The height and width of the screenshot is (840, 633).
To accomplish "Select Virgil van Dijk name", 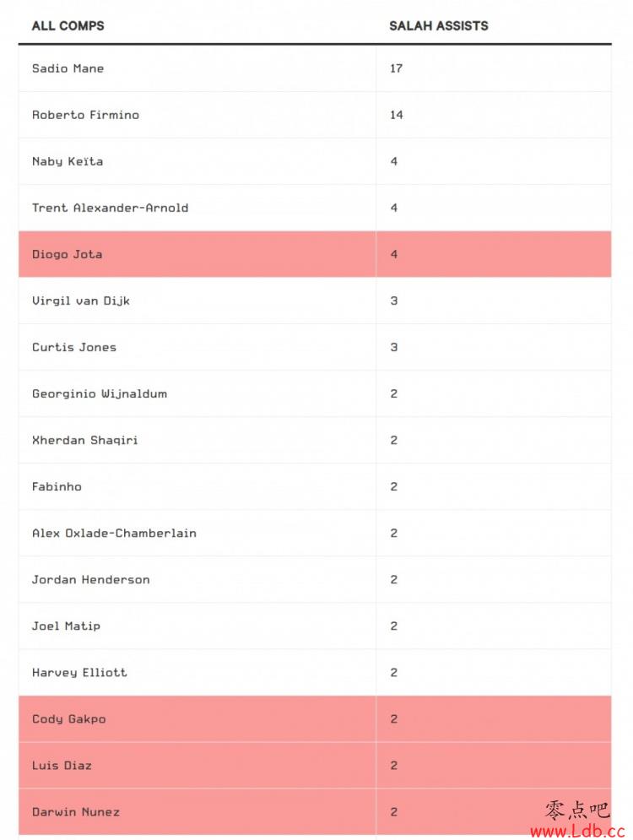I will [x=81, y=301].
